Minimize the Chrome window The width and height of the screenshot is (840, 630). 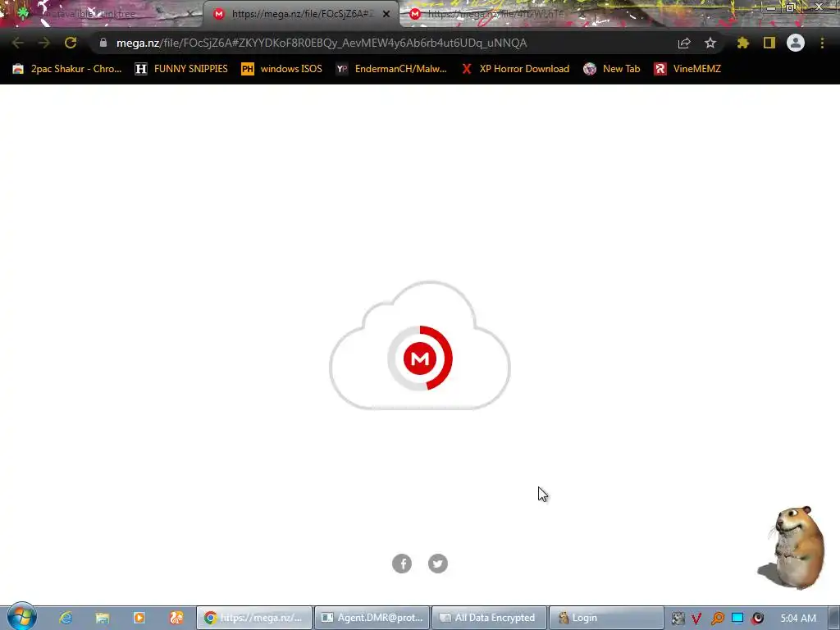coord(771,7)
